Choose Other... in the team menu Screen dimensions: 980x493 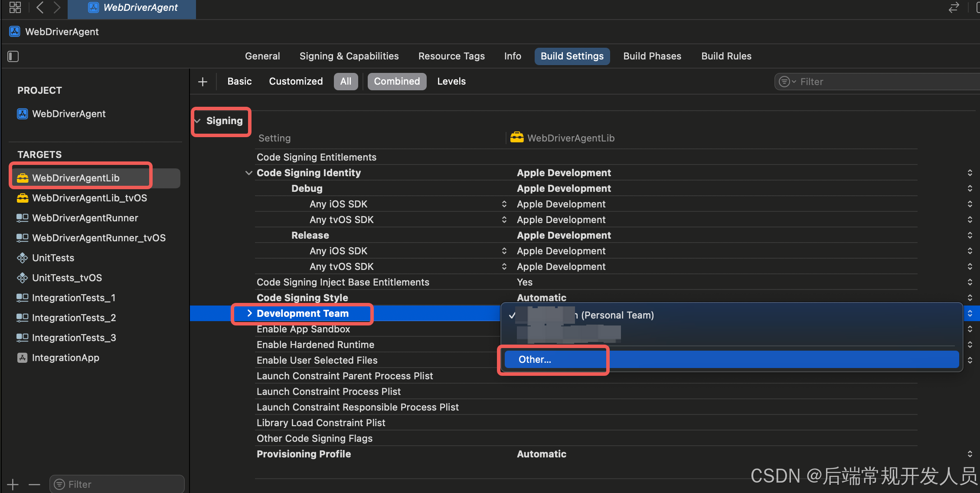pyautogui.click(x=732, y=359)
